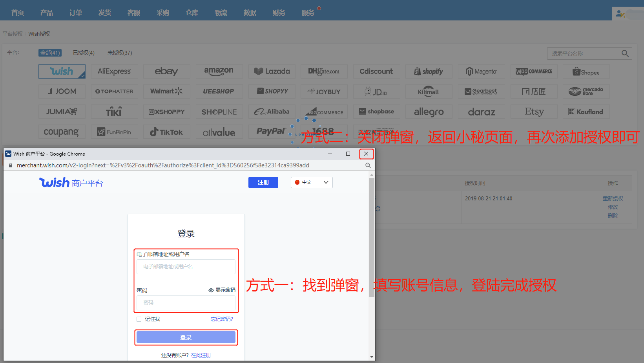Choose the Kilimall platform tile
This screenshot has height=363, width=644.
click(429, 92)
